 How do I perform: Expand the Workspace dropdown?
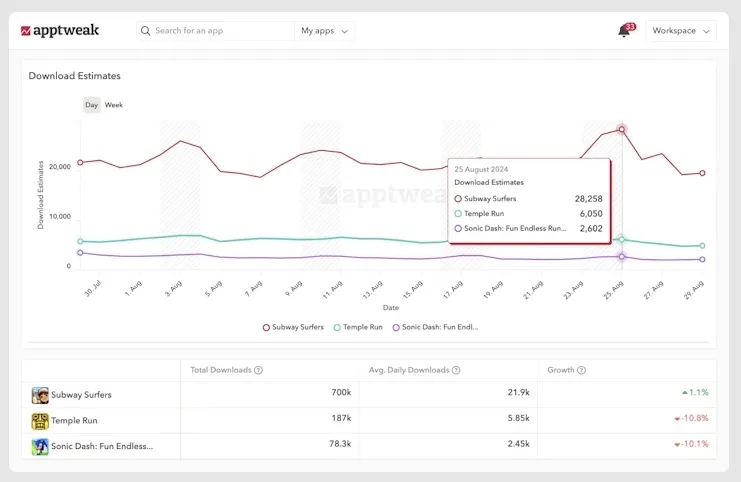(x=680, y=31)
